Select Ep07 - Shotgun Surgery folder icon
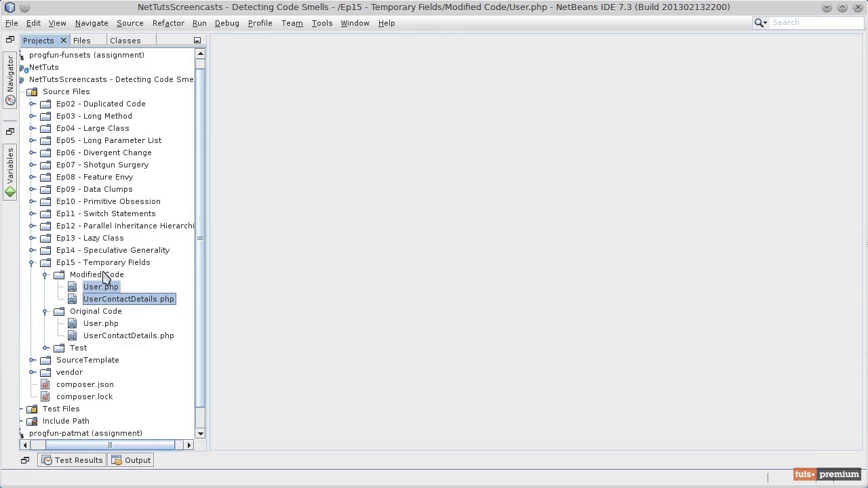Image resolution: width=868 pixels, height=488 pixels. tap(45, 165)
